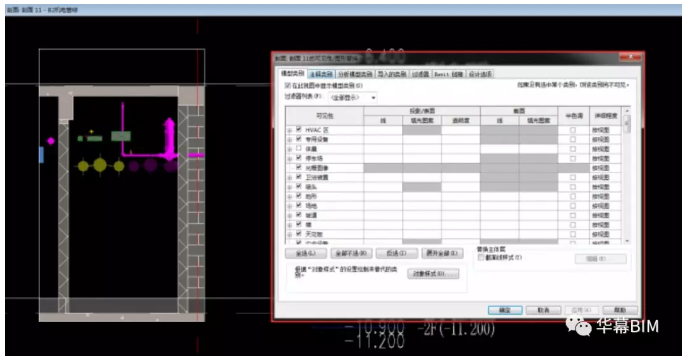Expand the 坡道 category row
Image resolution: width=684 pixels, height=360 pixels.
click(290, 216)
